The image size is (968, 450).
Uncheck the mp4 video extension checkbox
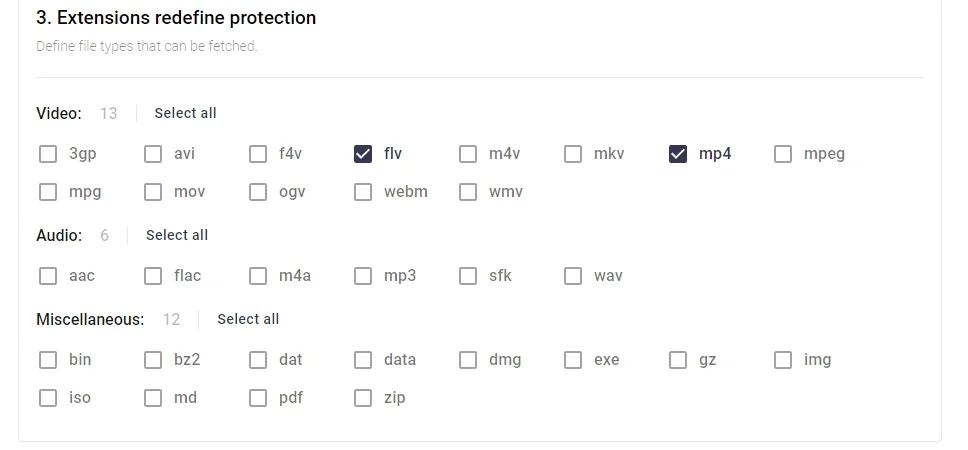point(678,154)
